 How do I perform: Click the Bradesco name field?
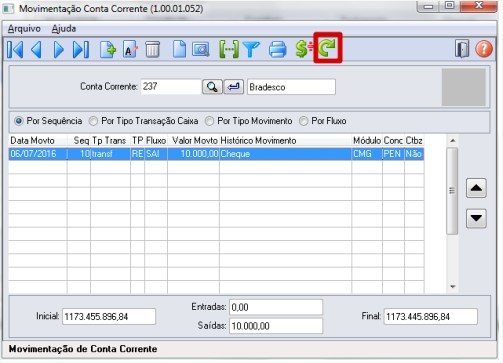point(291,87)
